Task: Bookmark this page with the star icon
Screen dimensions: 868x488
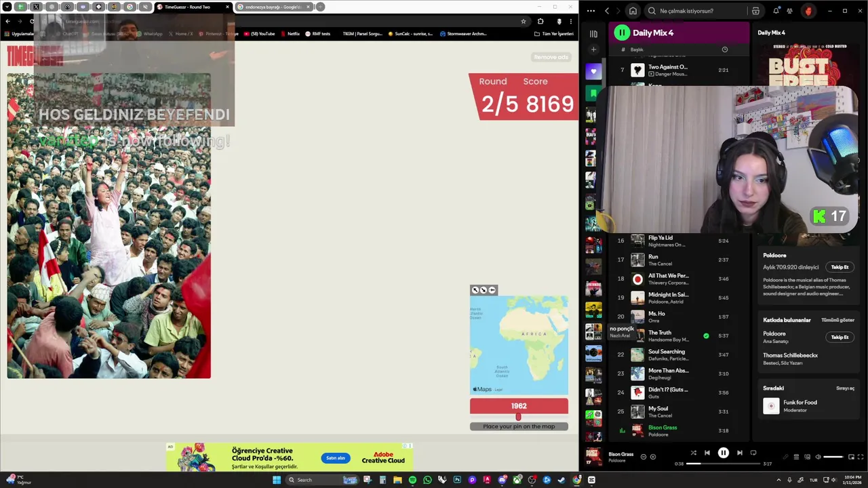Action: (x=524, y=21)
